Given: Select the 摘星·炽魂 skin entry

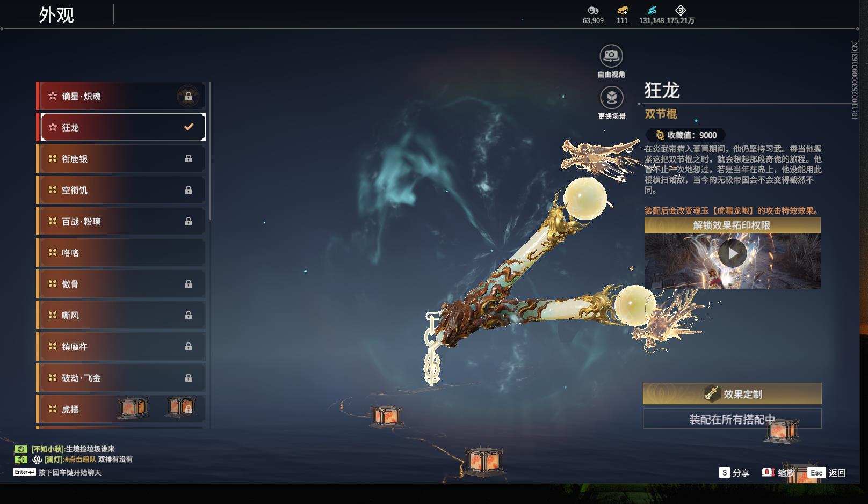Looking at the screenshot, I should 121,96.
